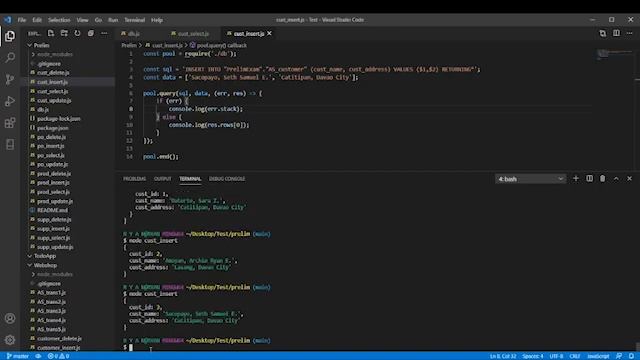The width and height of the screenshot is (640, 360).
Task: Open the Go menu
Action: click(98, 20)
